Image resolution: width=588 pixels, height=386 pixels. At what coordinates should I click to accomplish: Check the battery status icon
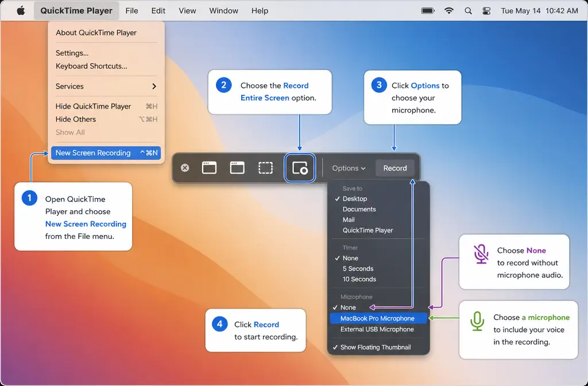coord(427,11)
